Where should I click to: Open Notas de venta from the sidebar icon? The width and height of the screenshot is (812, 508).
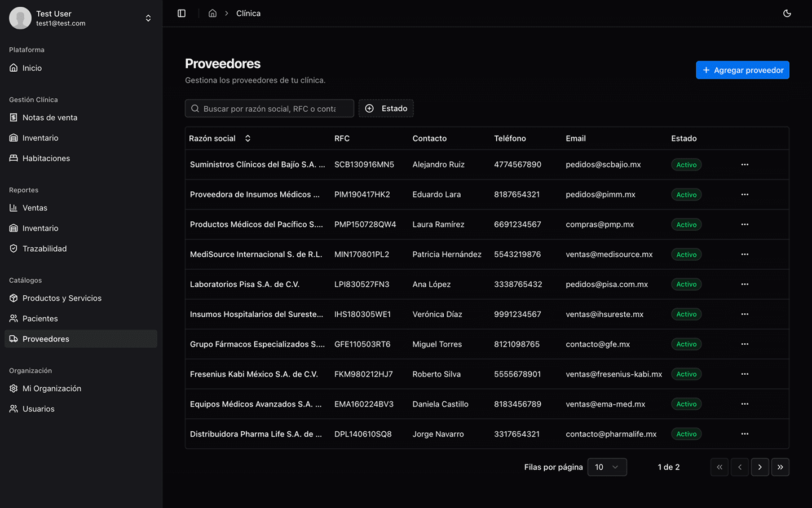(12, 117)
